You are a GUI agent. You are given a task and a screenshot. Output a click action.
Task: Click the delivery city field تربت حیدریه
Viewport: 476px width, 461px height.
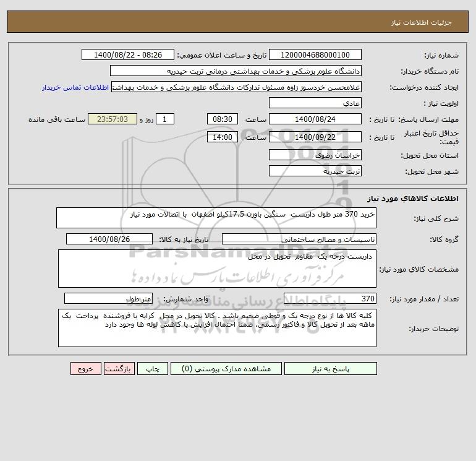[315, 171]
